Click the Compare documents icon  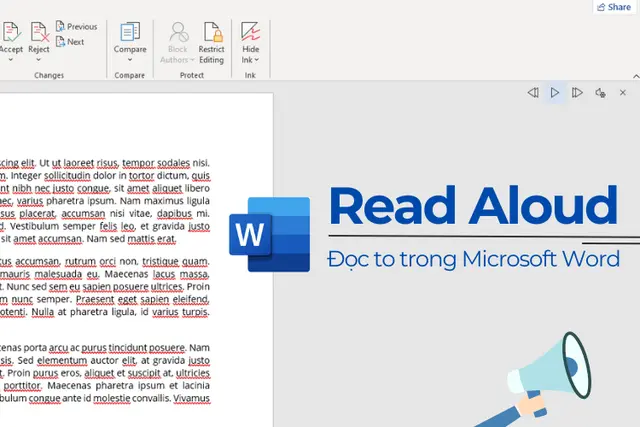(x=130, y=32)
